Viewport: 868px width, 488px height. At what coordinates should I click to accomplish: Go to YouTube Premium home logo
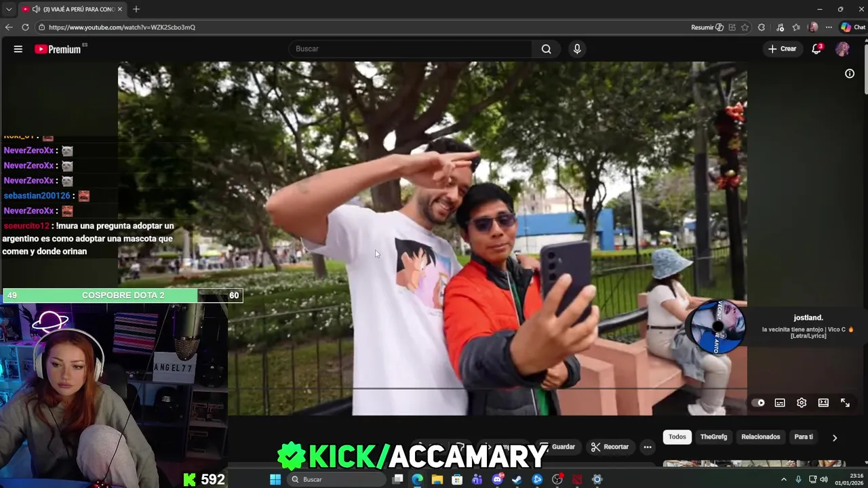pyautogui.click(x=58, y=49)
